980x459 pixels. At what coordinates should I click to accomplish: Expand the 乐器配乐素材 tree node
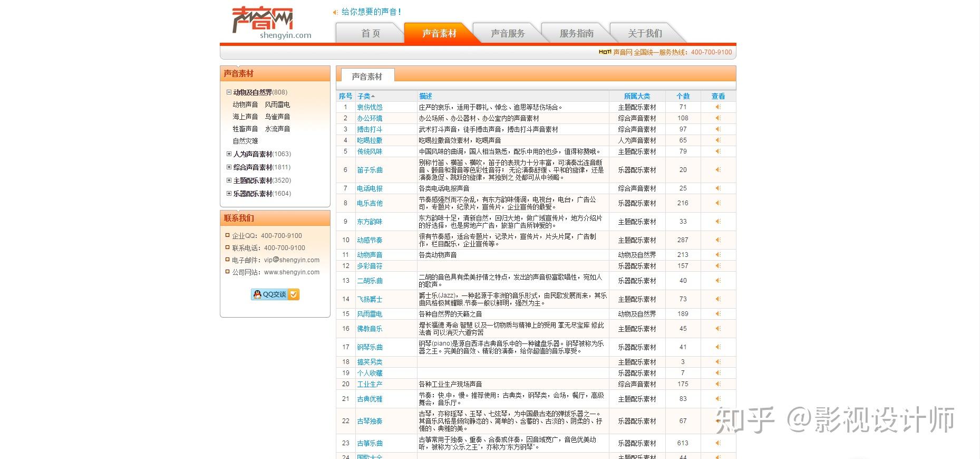click(229, 194)
